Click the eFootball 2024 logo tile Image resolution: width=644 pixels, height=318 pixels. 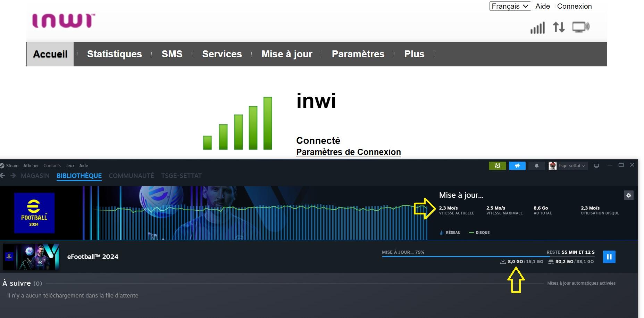pyautogui.click(x=34, y=213)
